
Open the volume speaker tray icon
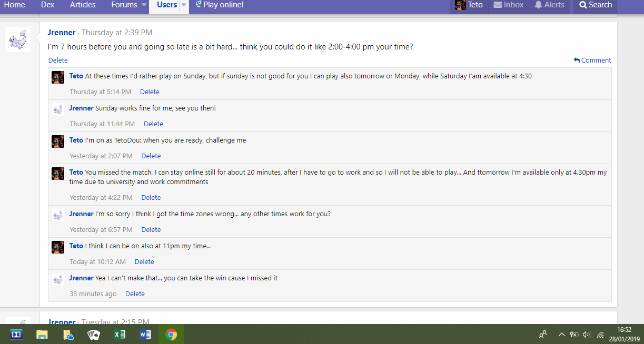587,335
